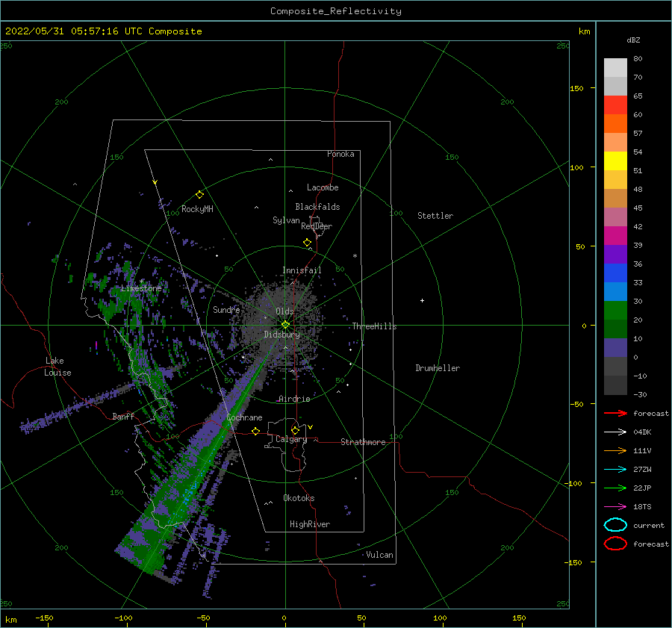Click the RockyMH label
The width and height of the screenshot is (672, 628).
197,209
